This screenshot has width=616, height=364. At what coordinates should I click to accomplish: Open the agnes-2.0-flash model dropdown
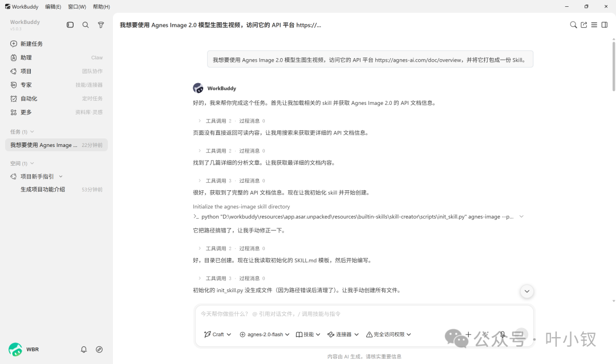(265, 334)
